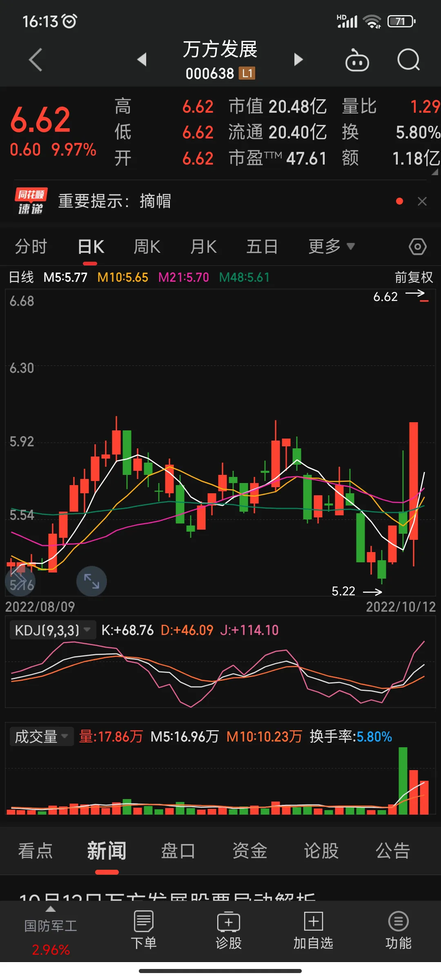Expand chart to fullscreen icon
The image size is (441, 980).
[91, 581]
